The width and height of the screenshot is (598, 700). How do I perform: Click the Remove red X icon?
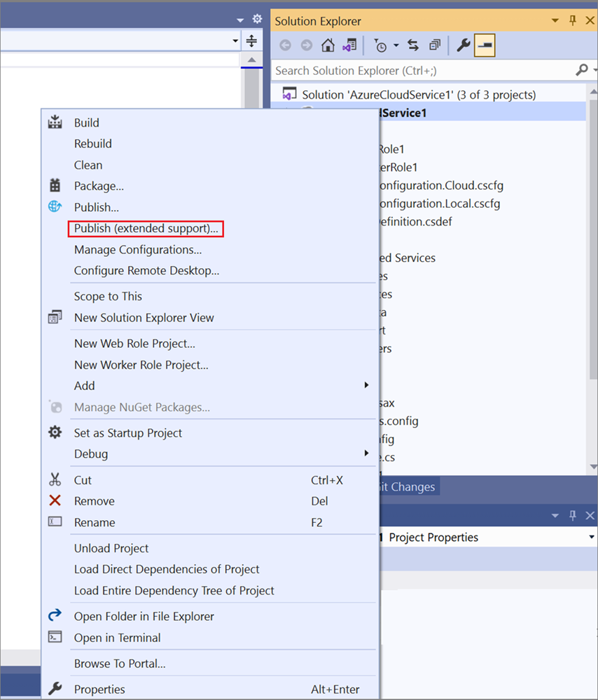click(55, 501)
